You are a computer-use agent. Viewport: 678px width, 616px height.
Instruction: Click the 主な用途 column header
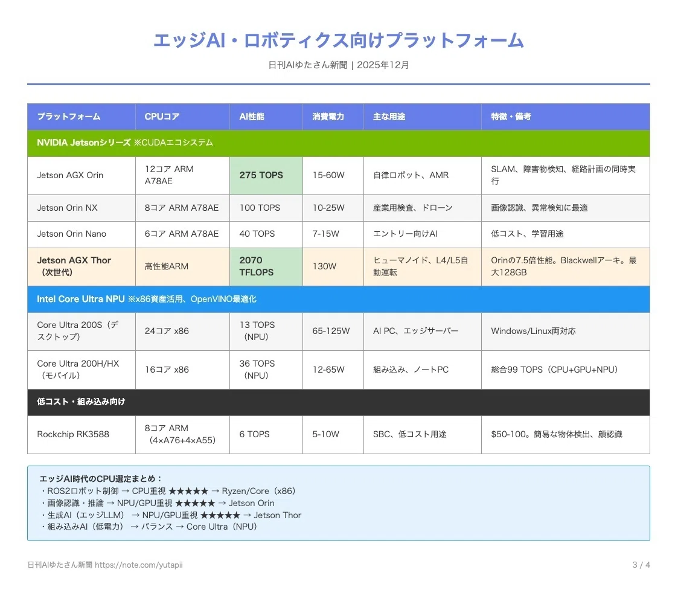click(x=423, y=117)
